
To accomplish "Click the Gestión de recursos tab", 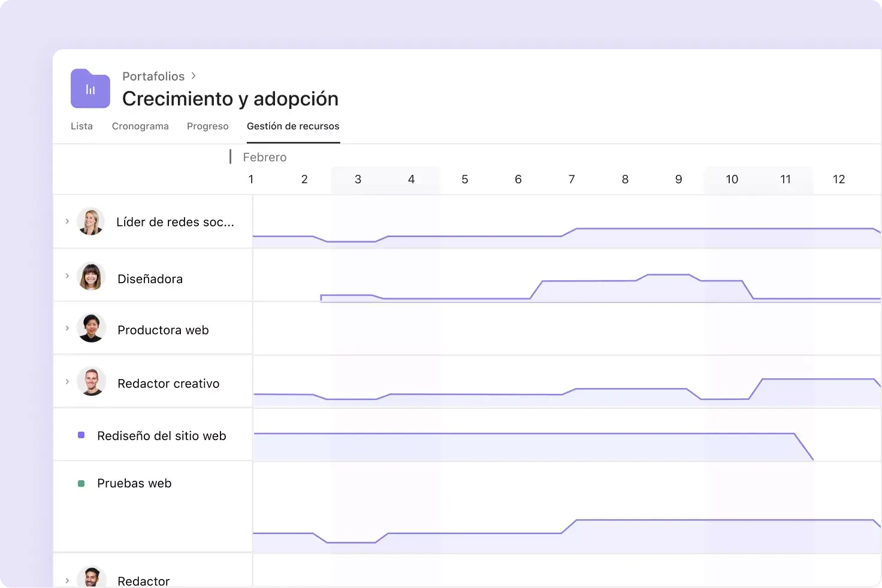I will (x=293, y=126).
